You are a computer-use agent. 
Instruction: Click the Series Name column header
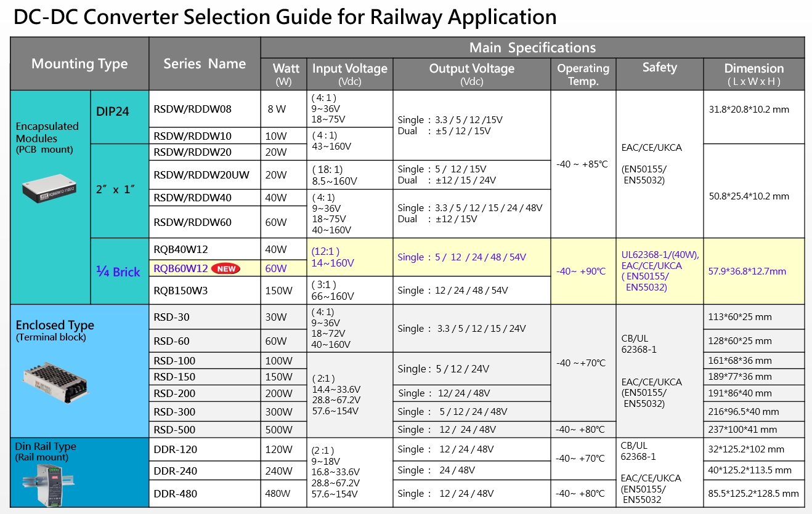tap(205, 64)
